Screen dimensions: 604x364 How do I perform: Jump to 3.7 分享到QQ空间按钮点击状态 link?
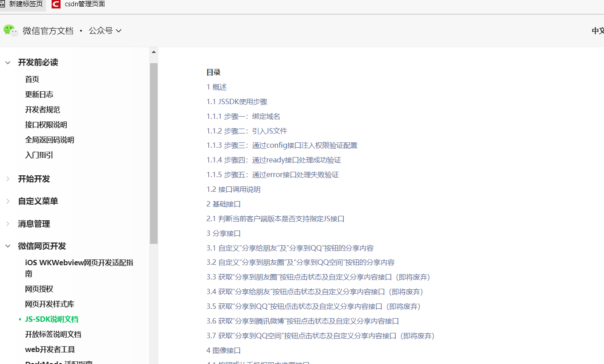tap(321, 336)
